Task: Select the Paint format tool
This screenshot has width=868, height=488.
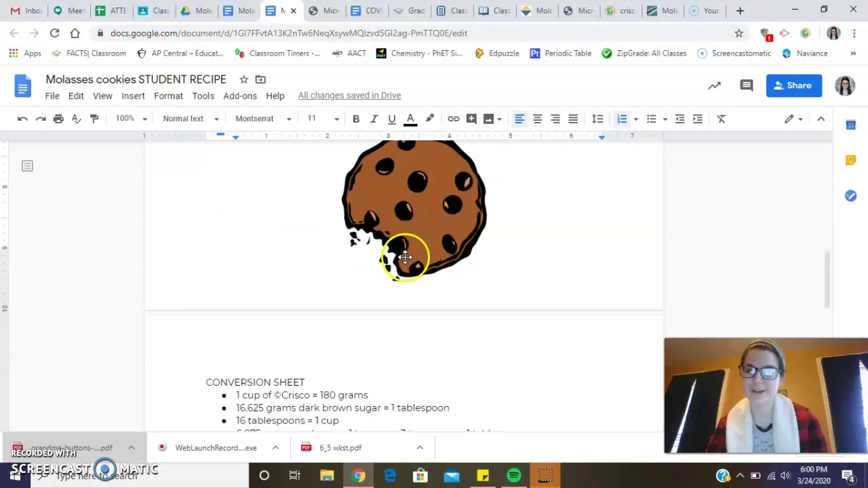Action: click(x=94, y=119)
